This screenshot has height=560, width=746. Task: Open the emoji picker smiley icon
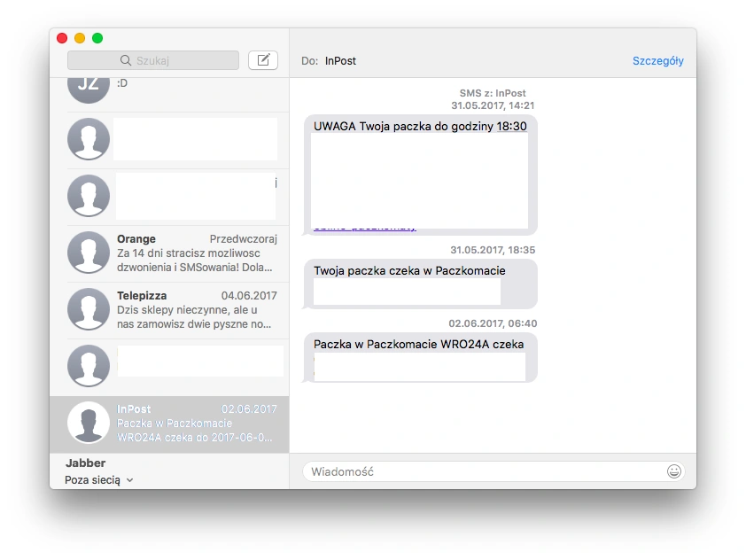(x=673, y=471)
